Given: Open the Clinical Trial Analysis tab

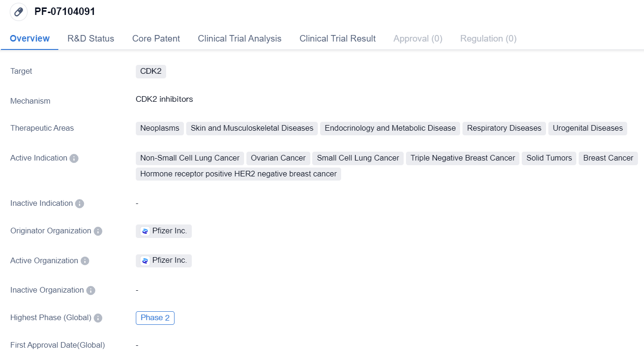Looking at the screenshot, I should [x=239, y=39].
